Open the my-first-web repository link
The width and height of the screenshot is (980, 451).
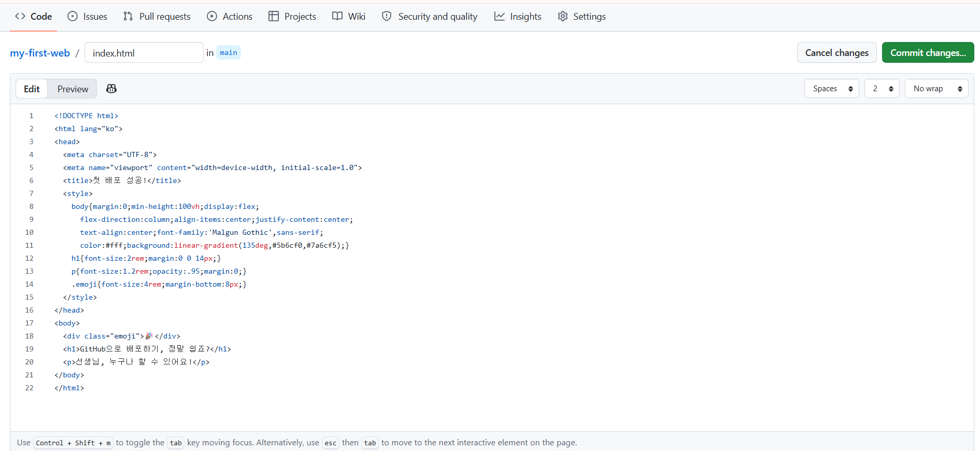click(x=40, y=53)
